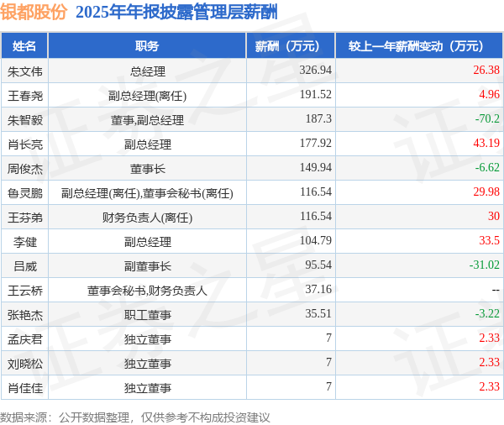504x425 pixels.
Task: Click the salary value 326.94
Action: click(315, 70)
